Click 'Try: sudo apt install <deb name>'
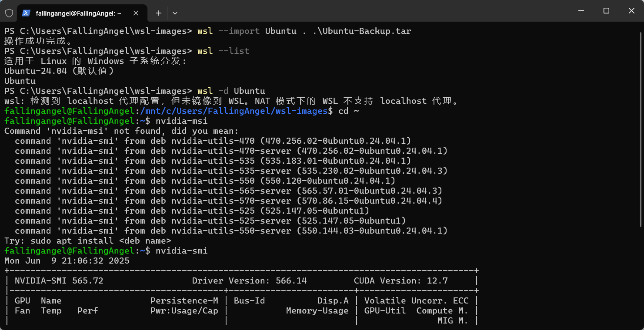644x330 pixels. pos(88,241)
